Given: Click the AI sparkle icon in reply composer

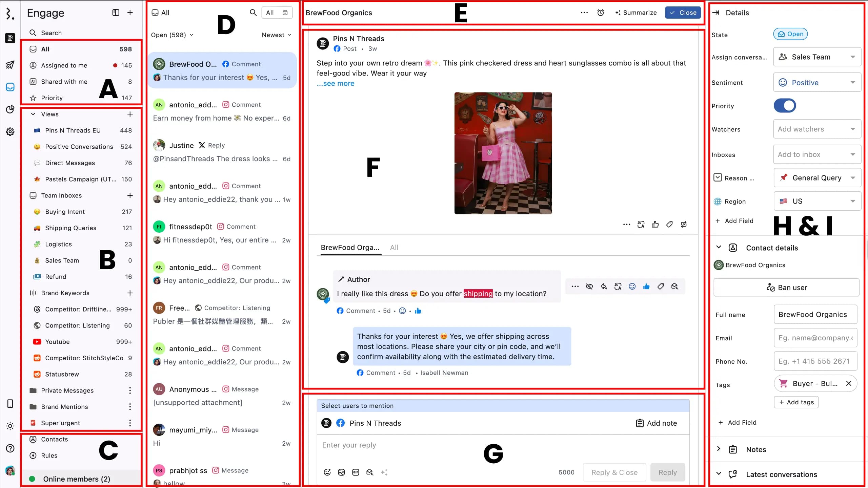Looking at the screenshot, I should pyautogui.click(x=384, y=472).
